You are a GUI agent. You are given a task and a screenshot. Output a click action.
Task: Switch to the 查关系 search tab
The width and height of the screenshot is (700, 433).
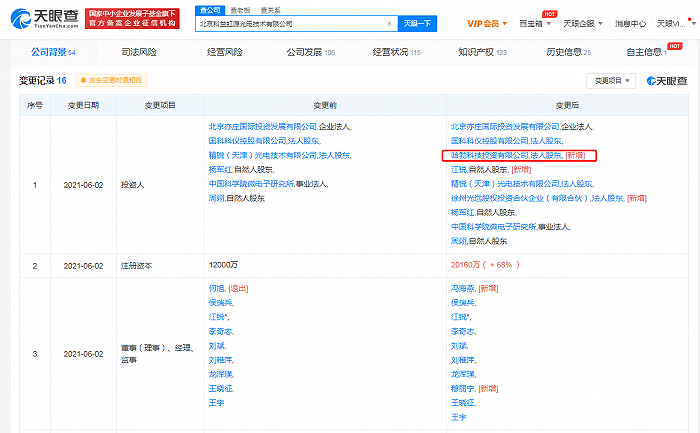coord(271,10)
